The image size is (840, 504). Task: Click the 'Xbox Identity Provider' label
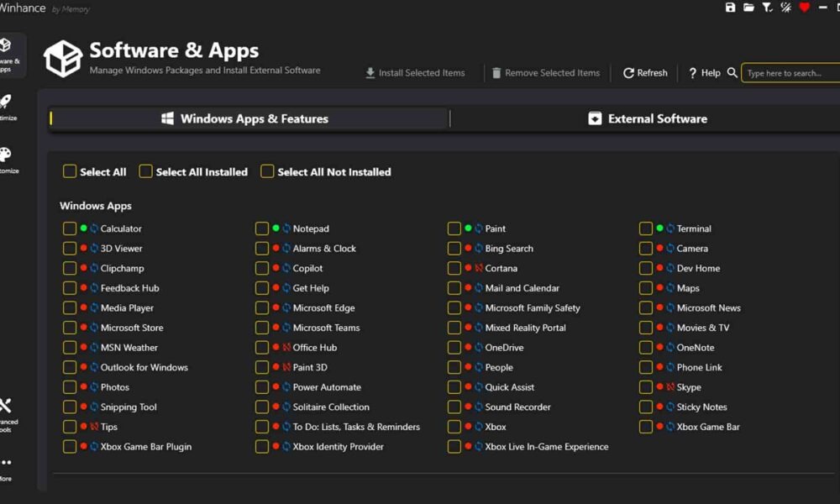(x=338, y=447)
